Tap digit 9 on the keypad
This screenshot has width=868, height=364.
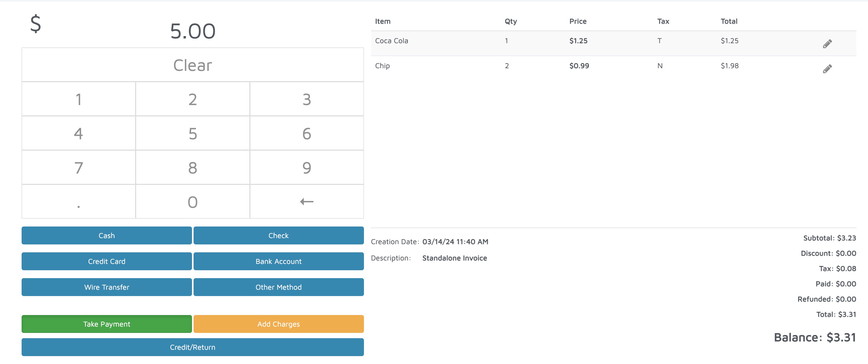(307, 168)
